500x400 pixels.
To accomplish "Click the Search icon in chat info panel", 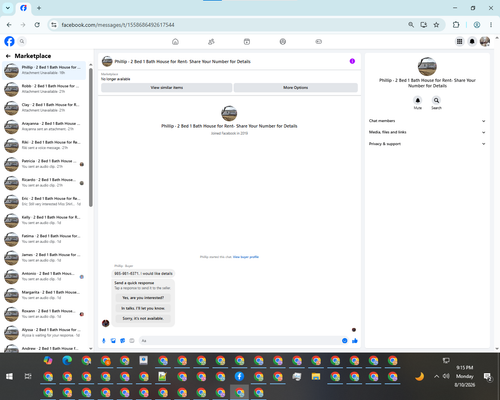I will (x=436, y=100).
